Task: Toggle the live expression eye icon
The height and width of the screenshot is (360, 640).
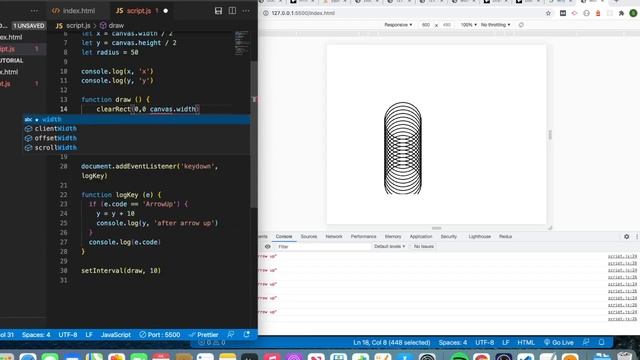Action: [x=267, y=247]
